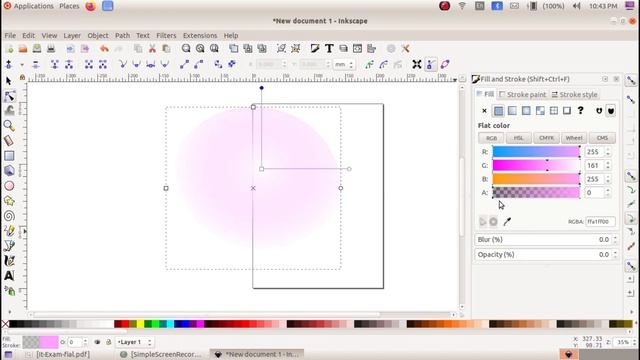640x360 pixels.
Task: Adjust the Blur percent stepper
Action: click(x=615, y=240)
